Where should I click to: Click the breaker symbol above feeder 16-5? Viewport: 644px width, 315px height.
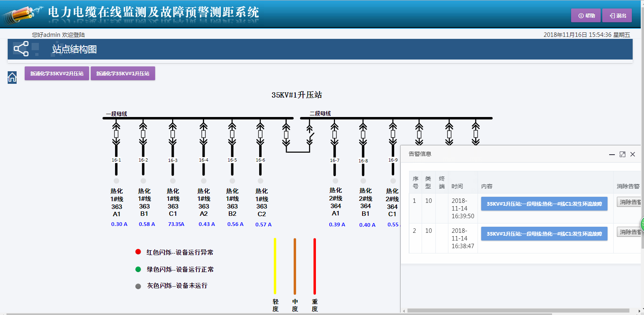(x=232, y=134)
